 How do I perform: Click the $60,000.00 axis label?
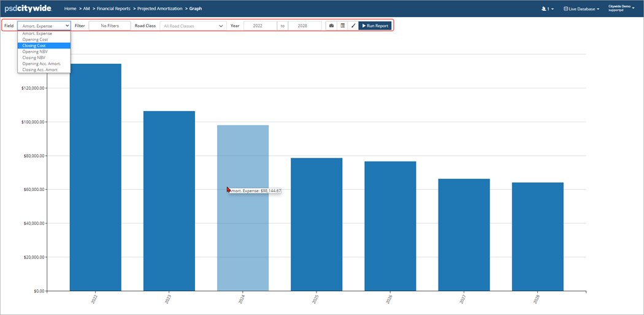[34, 190]
